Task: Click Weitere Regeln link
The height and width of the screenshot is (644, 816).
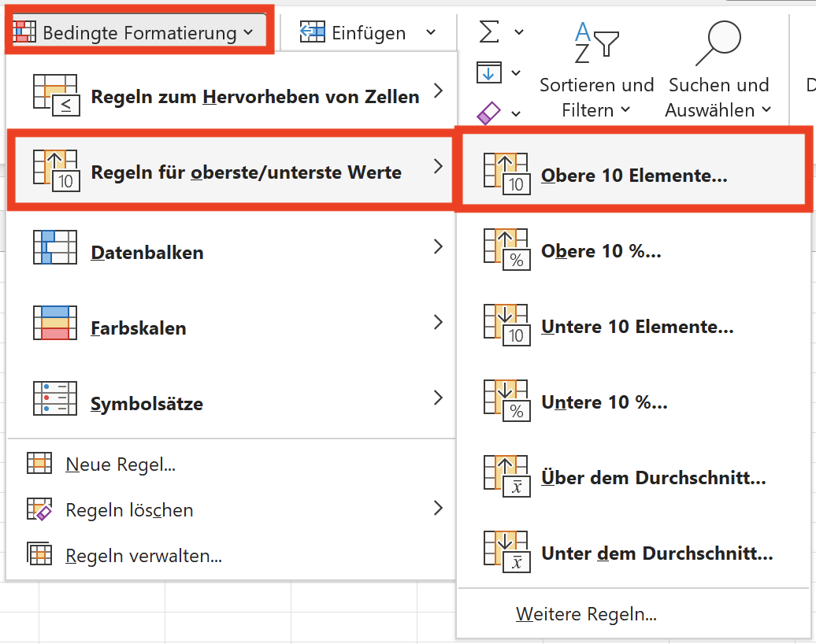Action: click(x=586, y=614)
